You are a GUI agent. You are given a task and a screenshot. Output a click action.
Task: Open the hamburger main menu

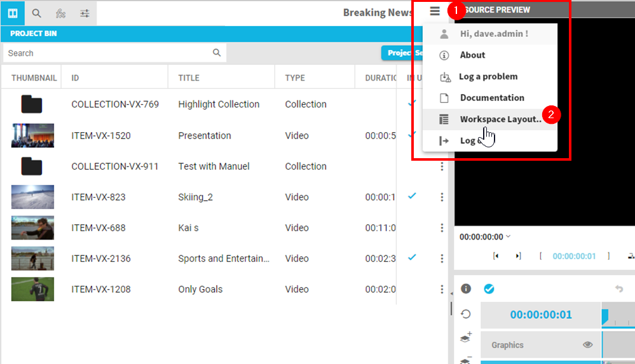[x=435, y=11]
